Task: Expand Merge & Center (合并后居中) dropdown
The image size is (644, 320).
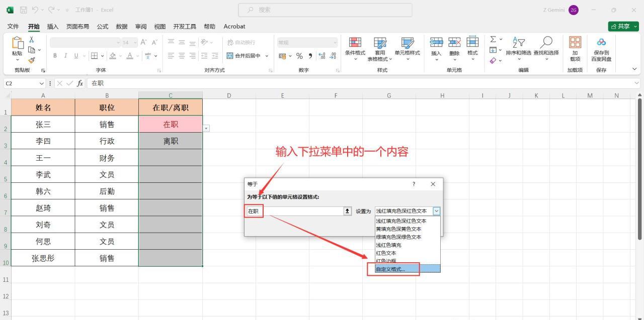Action: (x=267, y=56)
